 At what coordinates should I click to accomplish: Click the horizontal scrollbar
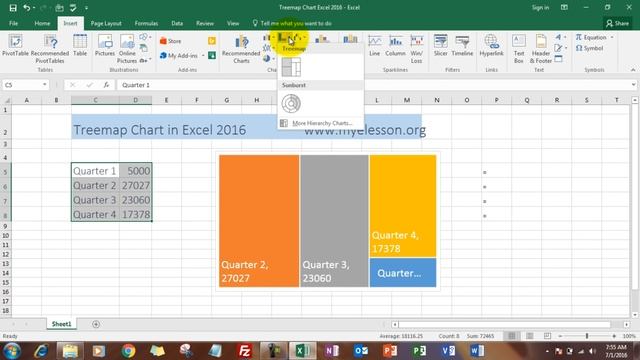point(504,324)
